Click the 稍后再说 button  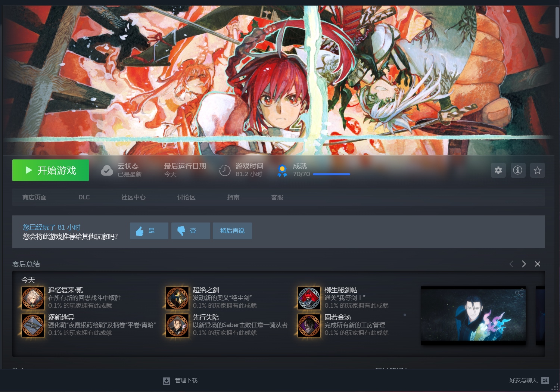click(x=232, y=231)
